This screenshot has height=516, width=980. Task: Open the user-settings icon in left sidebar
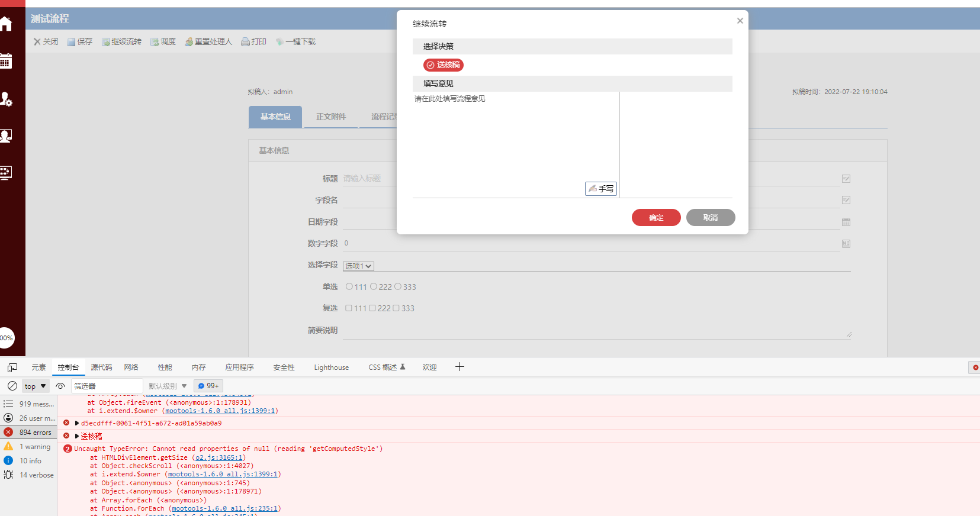pos(6,99)
